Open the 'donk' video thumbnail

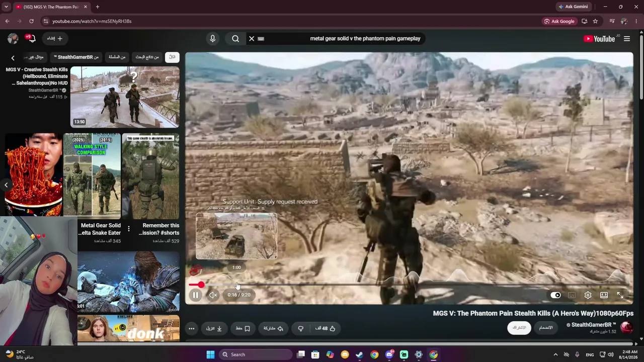click(128, 329)
